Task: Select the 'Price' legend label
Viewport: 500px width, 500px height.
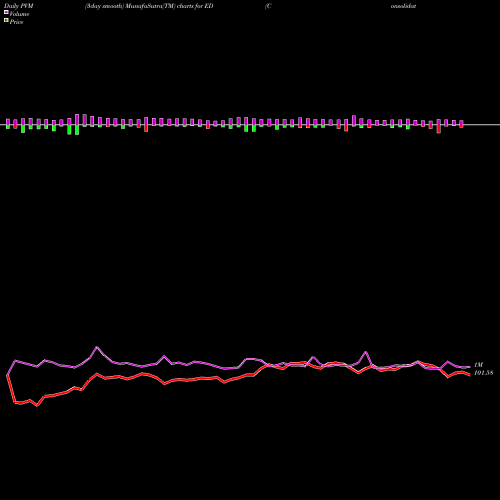Action: click(x=16, y=22)
